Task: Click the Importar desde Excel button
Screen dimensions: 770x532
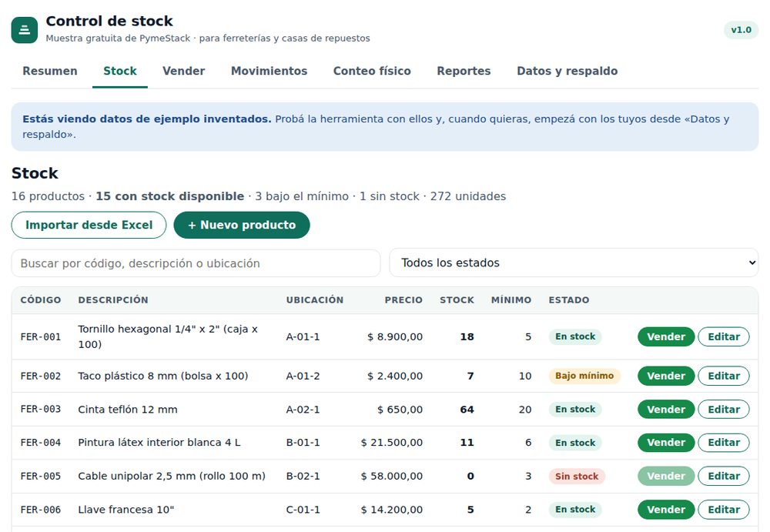Action: point(89,225)
